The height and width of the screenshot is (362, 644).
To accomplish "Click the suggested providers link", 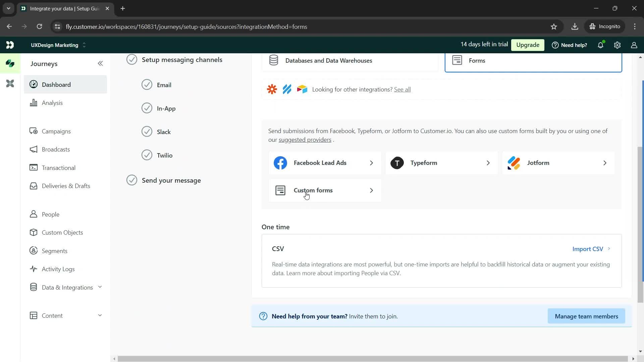I will (x=305, y=140).
